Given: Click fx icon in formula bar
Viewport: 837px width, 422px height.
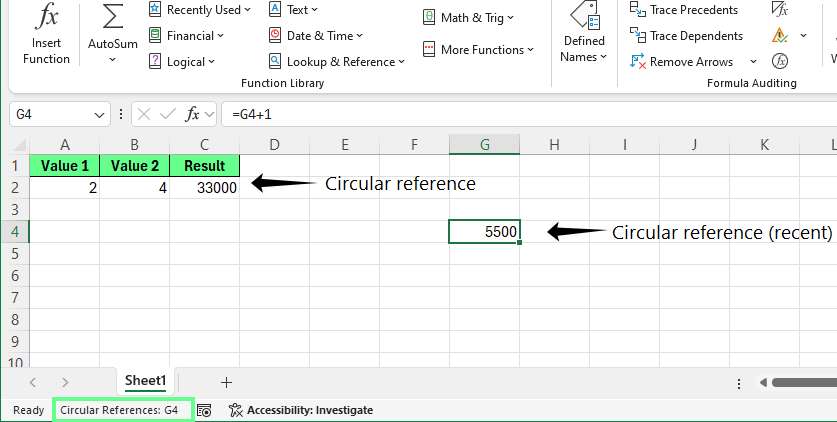Looking at the screenshot, I should (192, 114).
